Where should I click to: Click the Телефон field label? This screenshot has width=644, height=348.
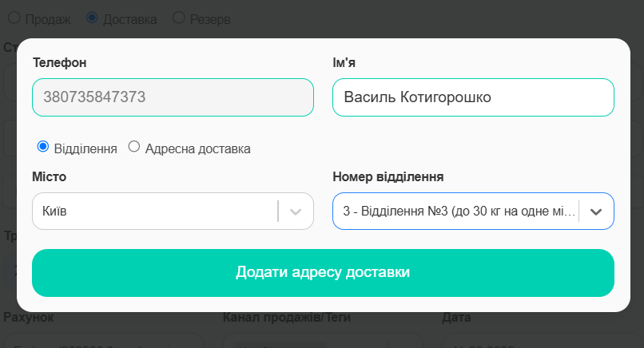tap(60, 63)
